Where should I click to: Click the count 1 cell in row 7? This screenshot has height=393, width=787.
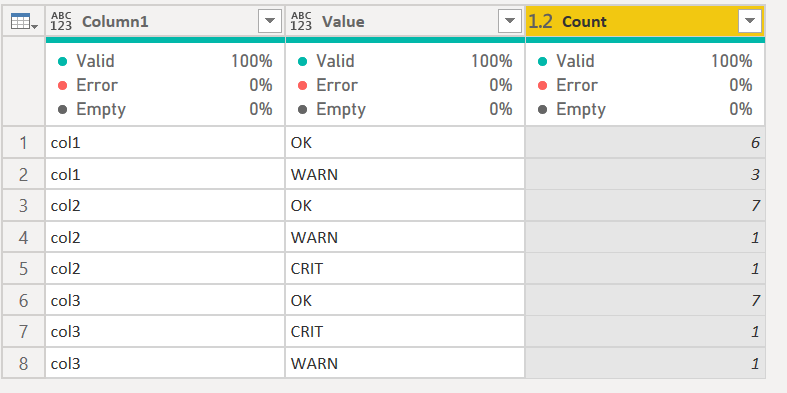point(645,332)
